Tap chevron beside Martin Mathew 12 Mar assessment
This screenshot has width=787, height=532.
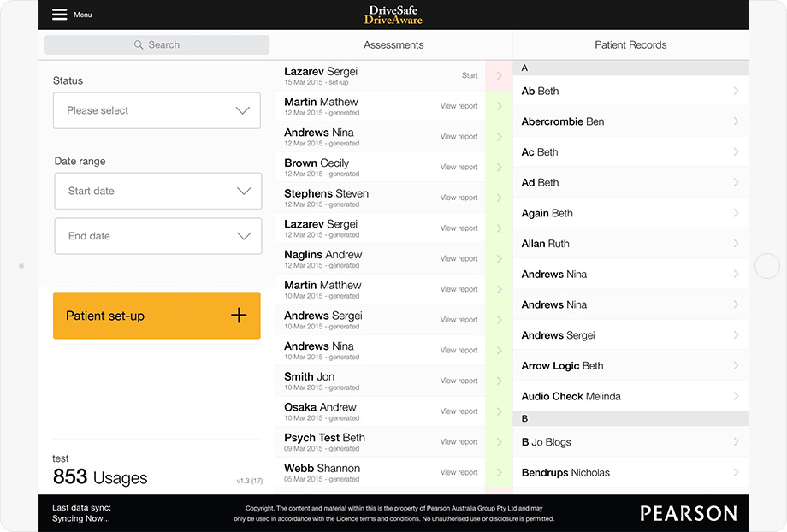point(499,106)
